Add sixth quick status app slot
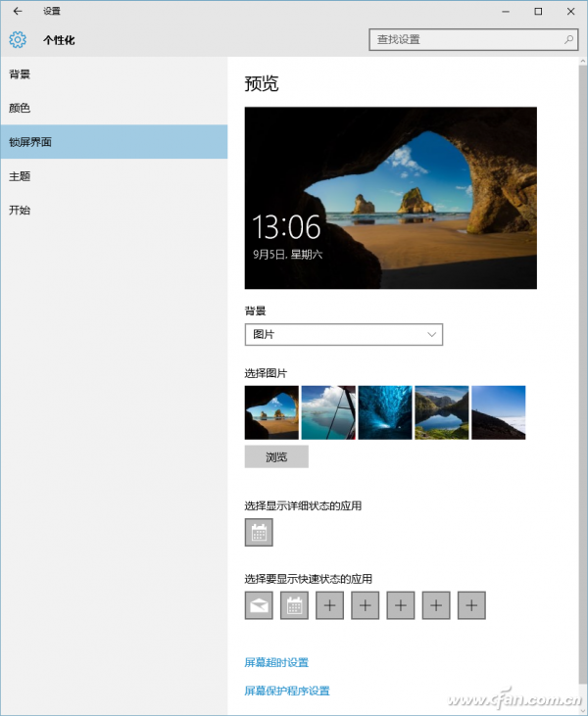This screenshot has width=588, height=716. [x=436, y=605]
